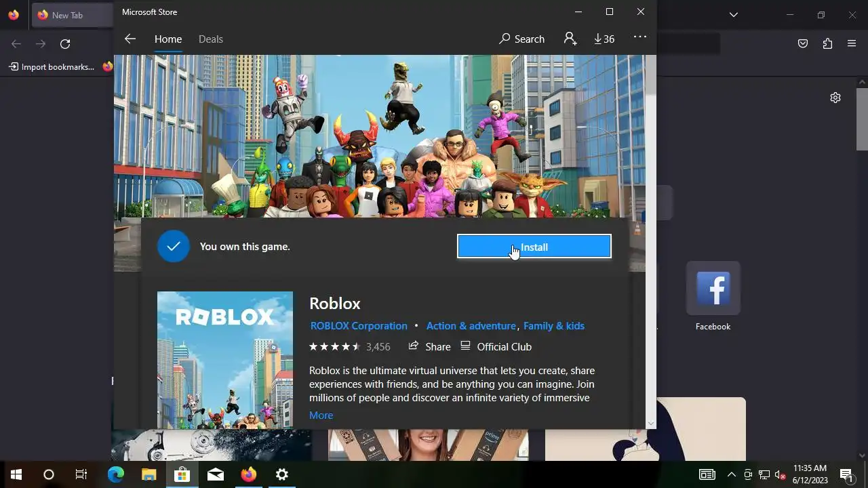Open File Explorer from taskbar
This screenshot has height=488, width=868.
149,474
